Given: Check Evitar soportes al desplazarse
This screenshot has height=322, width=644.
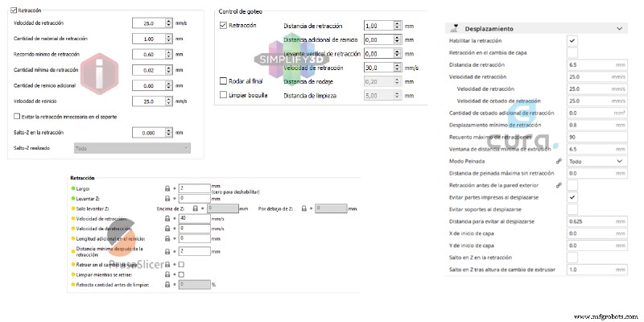Looking at the screenshot, I should pos(572,209).
